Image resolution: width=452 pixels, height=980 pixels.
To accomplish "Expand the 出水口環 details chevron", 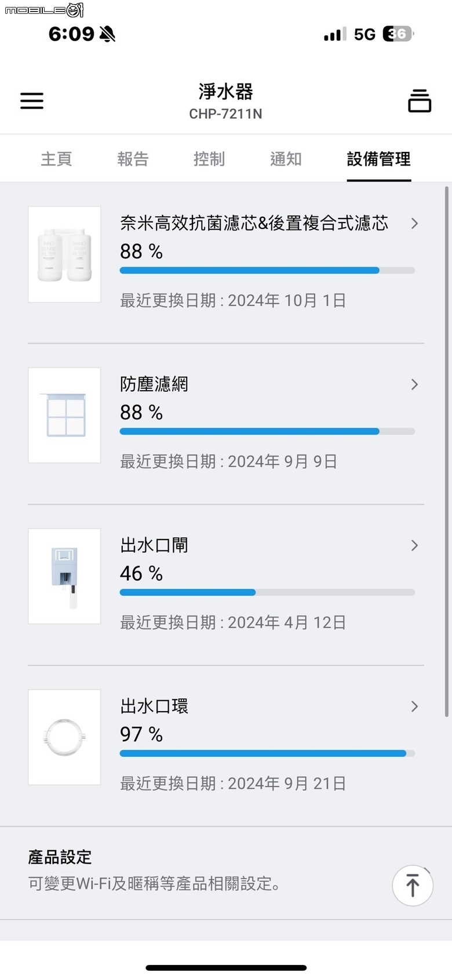I will tap(414, 706).
